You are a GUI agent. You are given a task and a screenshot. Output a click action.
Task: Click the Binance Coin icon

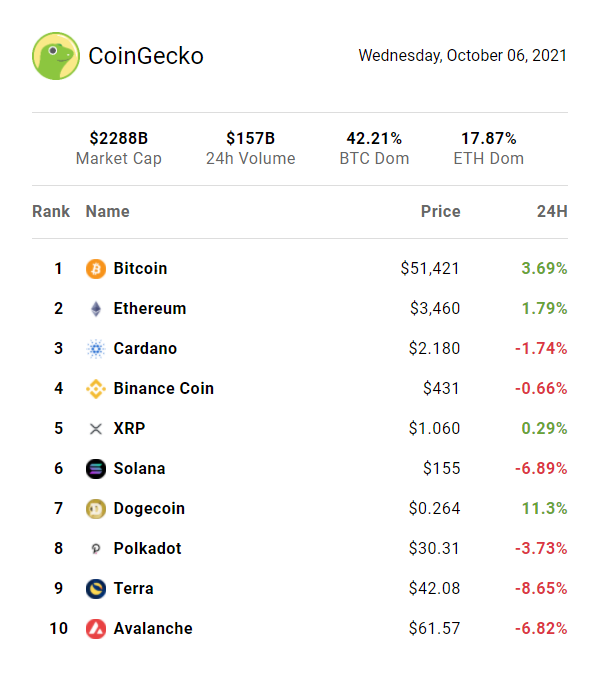pos(96,389)
